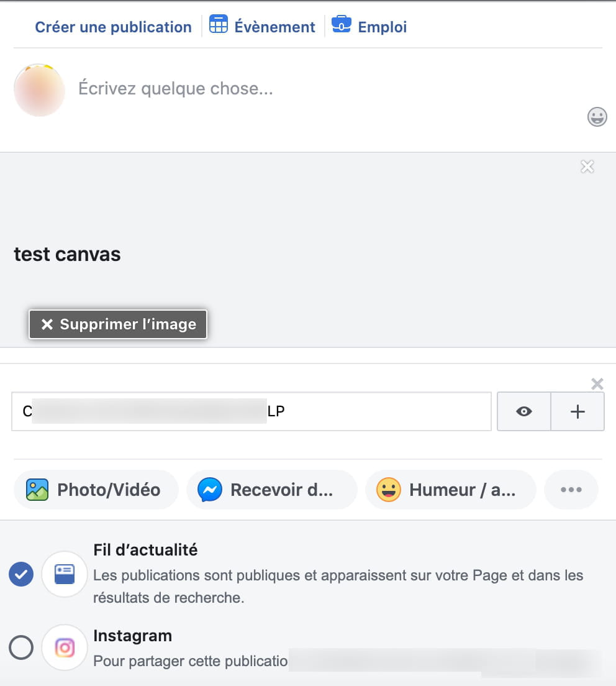Screen dimensions: 616x686
Task: Click the Évènement calendar icon
Action: 218,24
